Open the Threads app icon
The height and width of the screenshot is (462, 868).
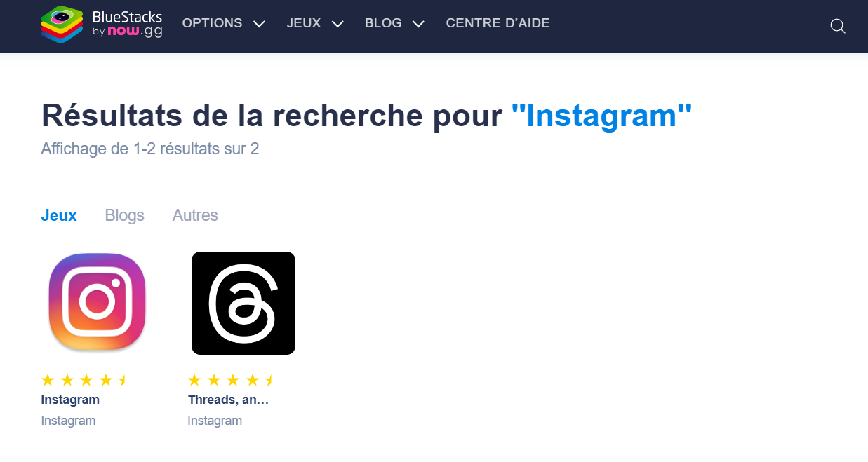pyautogui.click(x=243, y=303)
